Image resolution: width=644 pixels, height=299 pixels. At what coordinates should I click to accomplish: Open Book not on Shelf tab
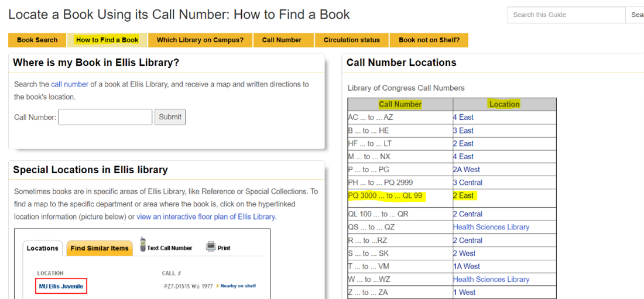tap(429, 40)
